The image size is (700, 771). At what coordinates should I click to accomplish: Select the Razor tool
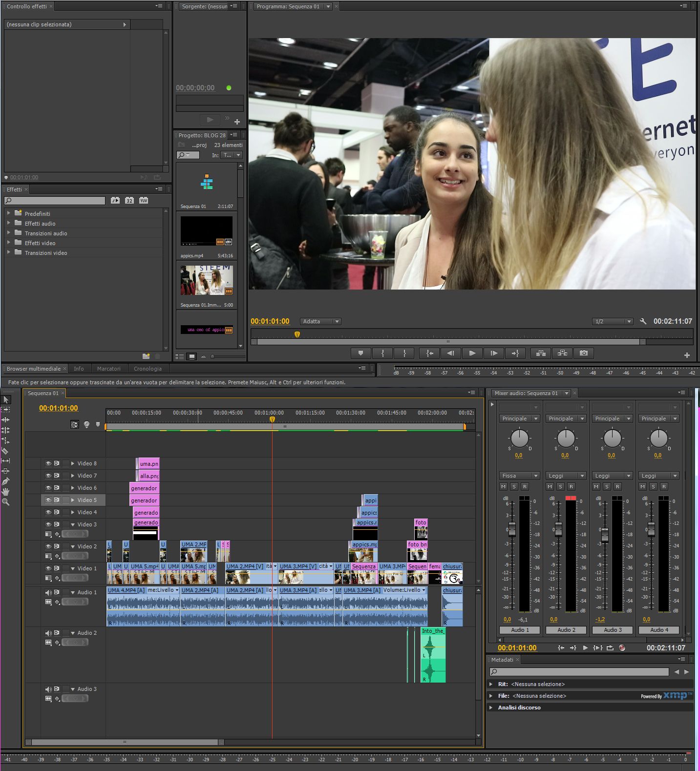pyautogui.click(x=6, y=451)
